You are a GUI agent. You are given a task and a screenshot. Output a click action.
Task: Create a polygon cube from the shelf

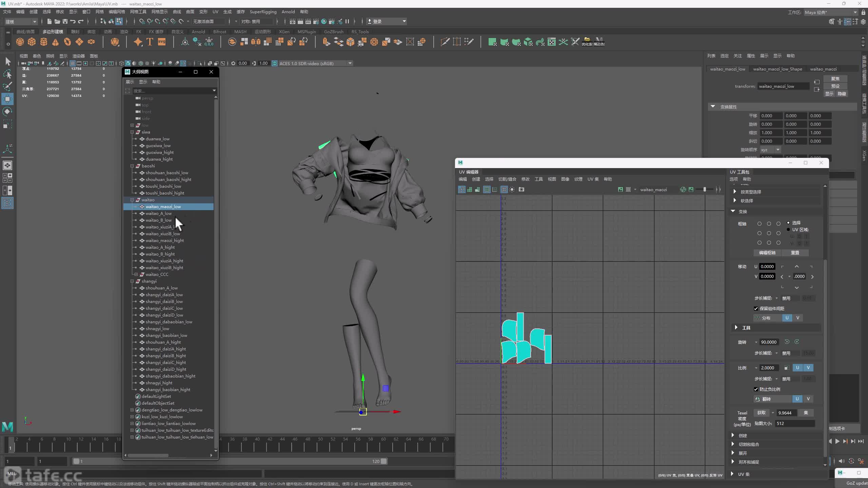point(32,42)
